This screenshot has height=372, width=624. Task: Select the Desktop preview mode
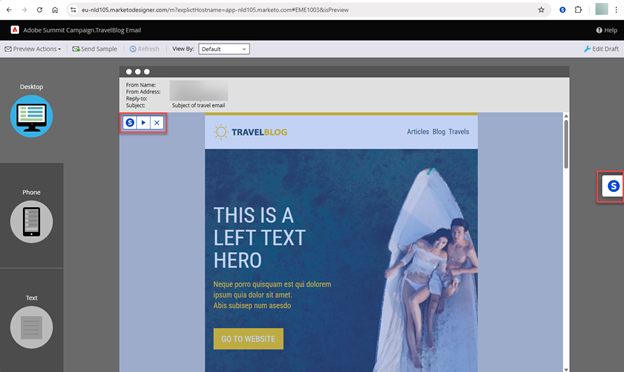[31, 116]
